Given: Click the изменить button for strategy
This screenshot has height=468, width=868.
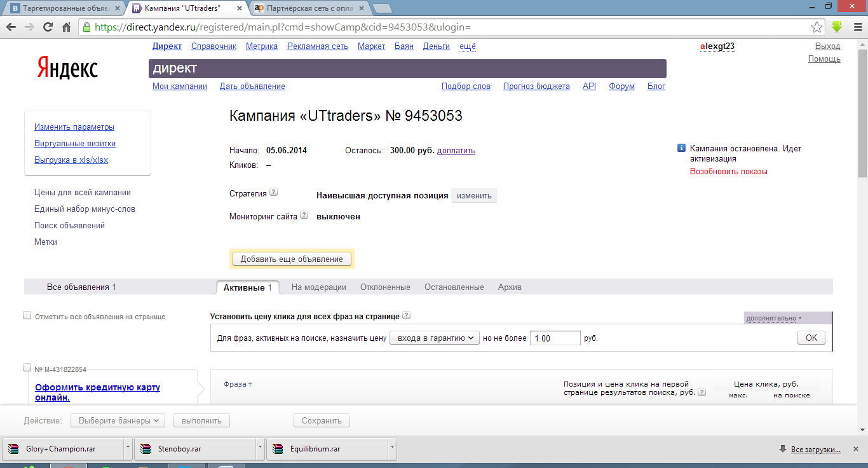Looking at the screenshot, I should click(474, 196).
